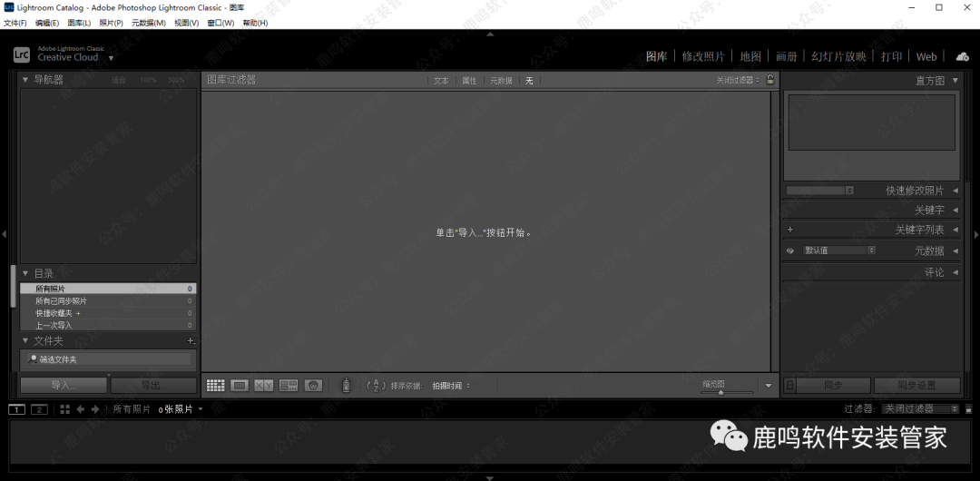Viewport: 980px width, 481px height.
Task: Click the 导入 button
Action: coord(64,386)
